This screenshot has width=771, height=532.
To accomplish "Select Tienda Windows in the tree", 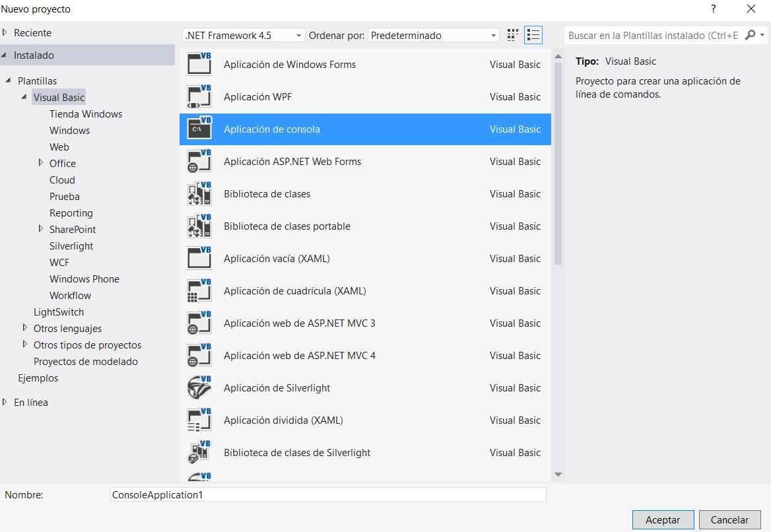I will tap(86, 114).
